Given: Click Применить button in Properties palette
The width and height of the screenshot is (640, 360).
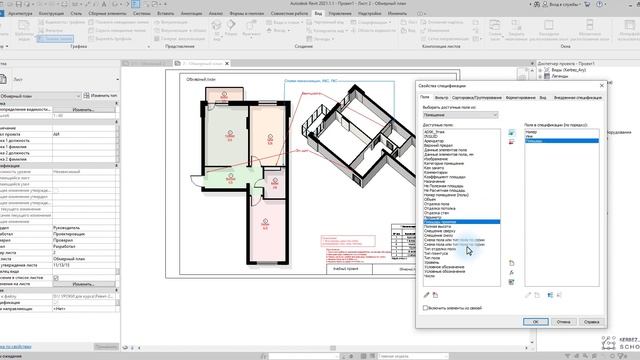Looking at the screenshot, I should coord(106,347).
